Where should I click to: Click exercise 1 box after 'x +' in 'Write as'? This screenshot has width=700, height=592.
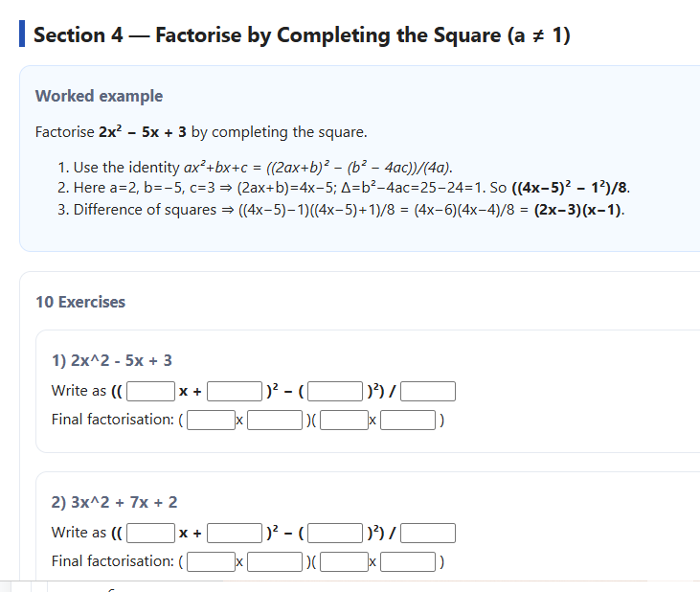pos(234,391)
